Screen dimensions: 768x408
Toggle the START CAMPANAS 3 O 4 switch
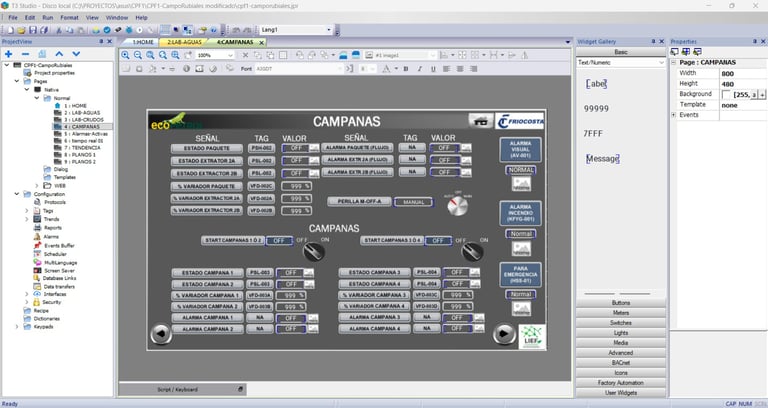pyautogui.click(x=473, y=252)
